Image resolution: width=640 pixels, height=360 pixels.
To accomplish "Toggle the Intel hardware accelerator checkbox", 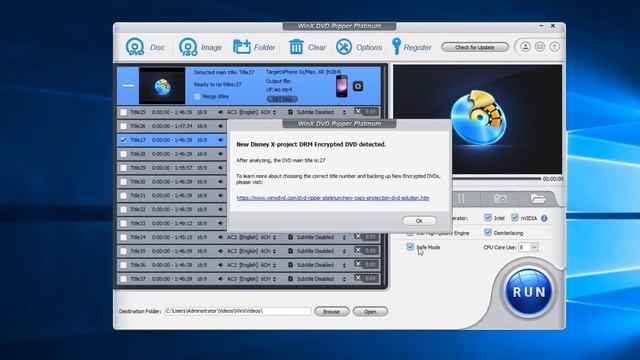I will coord(487,218).
